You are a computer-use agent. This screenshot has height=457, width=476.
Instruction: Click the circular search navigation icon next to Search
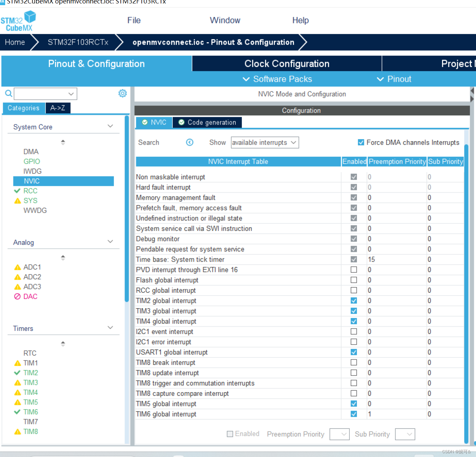point(190,142)
